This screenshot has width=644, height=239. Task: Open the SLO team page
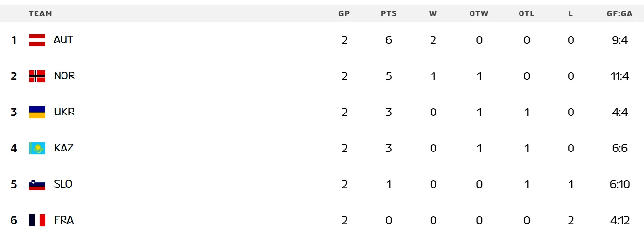coord(63,184)
